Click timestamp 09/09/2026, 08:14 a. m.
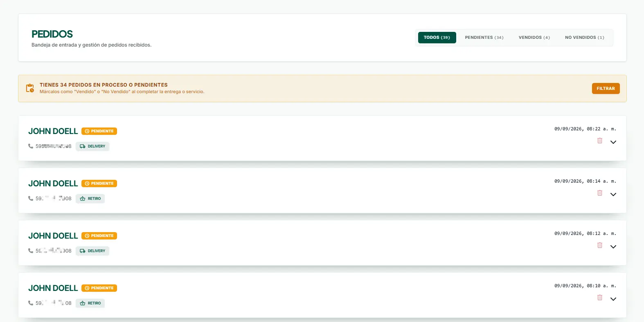This screenshot has width=644, height=322. point(585,181)
